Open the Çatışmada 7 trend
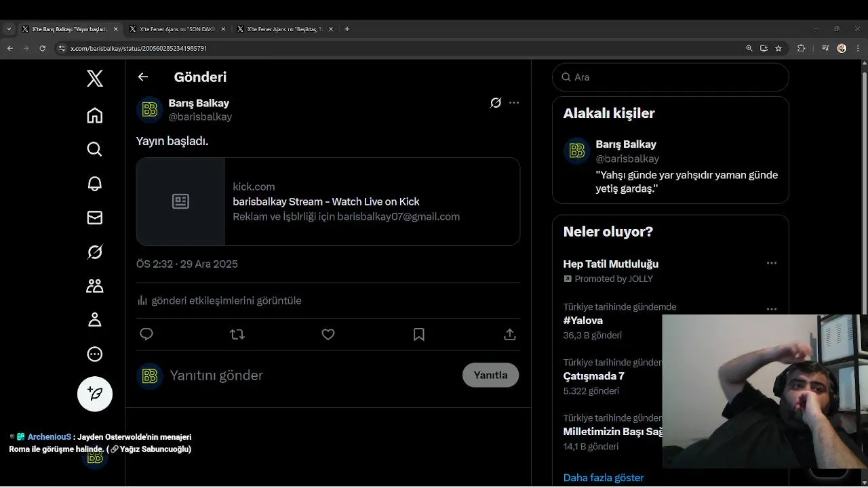 pos(594,376)
